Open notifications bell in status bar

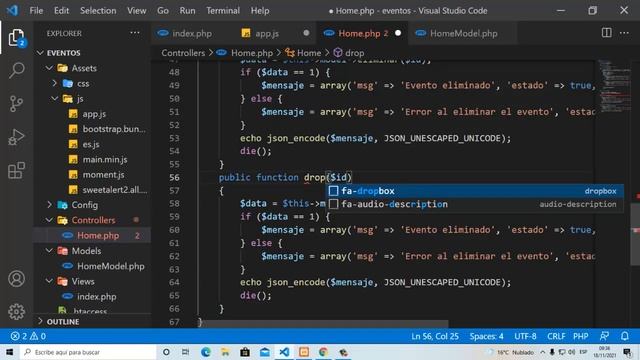click(x=624, y=336)
